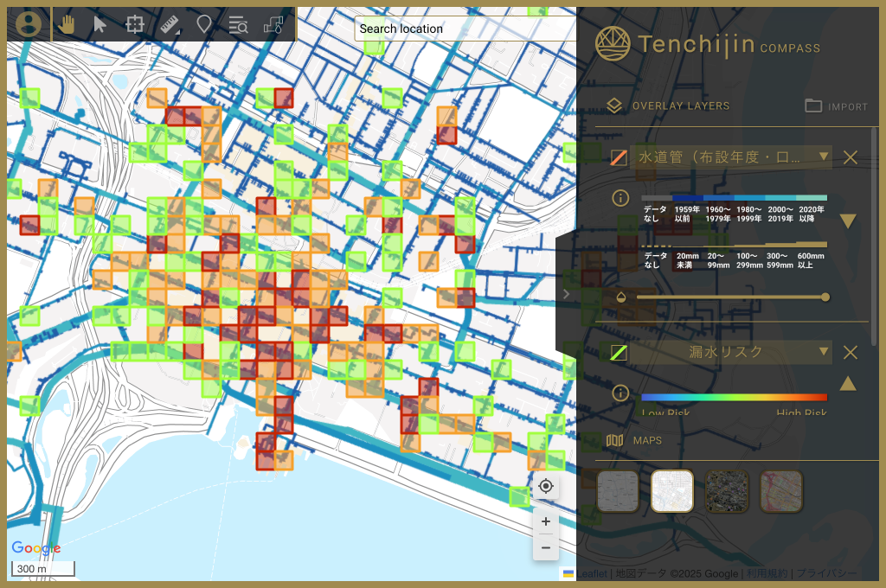This screenshot has width=886, height=588.
Task: Activate the area capture frame tool
Action: click(134, 24)
